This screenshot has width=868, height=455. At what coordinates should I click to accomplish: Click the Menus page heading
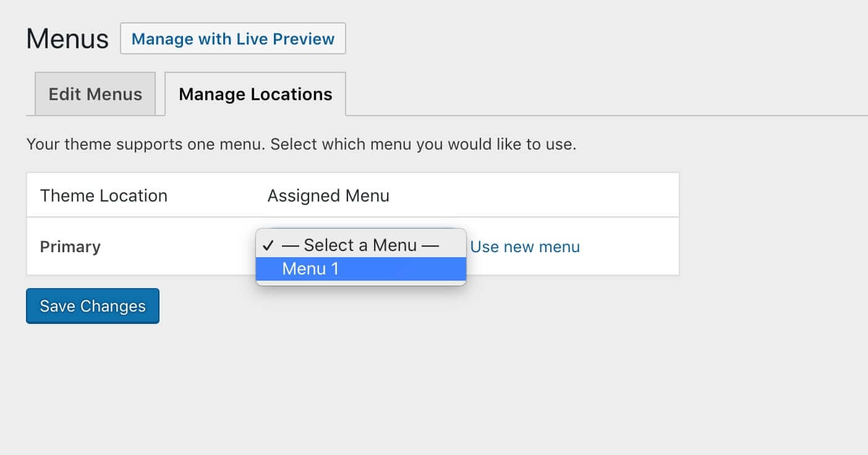[67, 39]
